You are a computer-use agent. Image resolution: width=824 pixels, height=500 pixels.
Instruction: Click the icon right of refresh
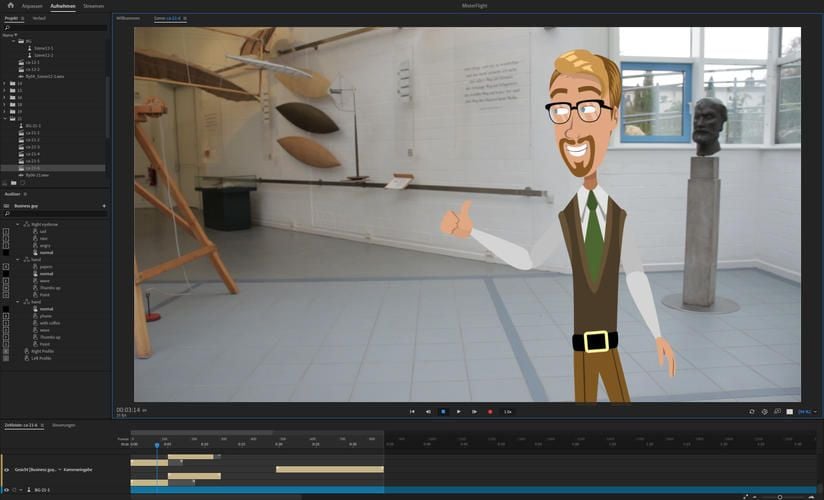pyautogui.click(x=765, y=412)
